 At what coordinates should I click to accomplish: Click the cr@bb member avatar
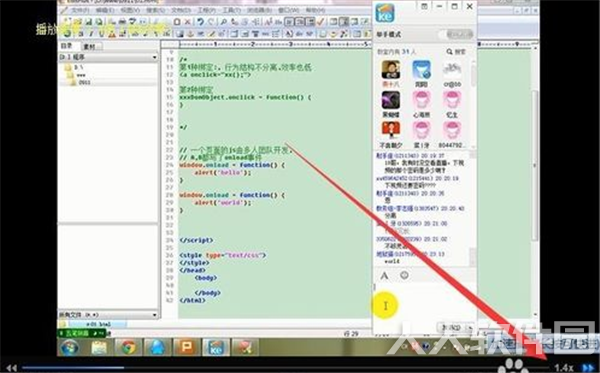[x=452, y=69]
